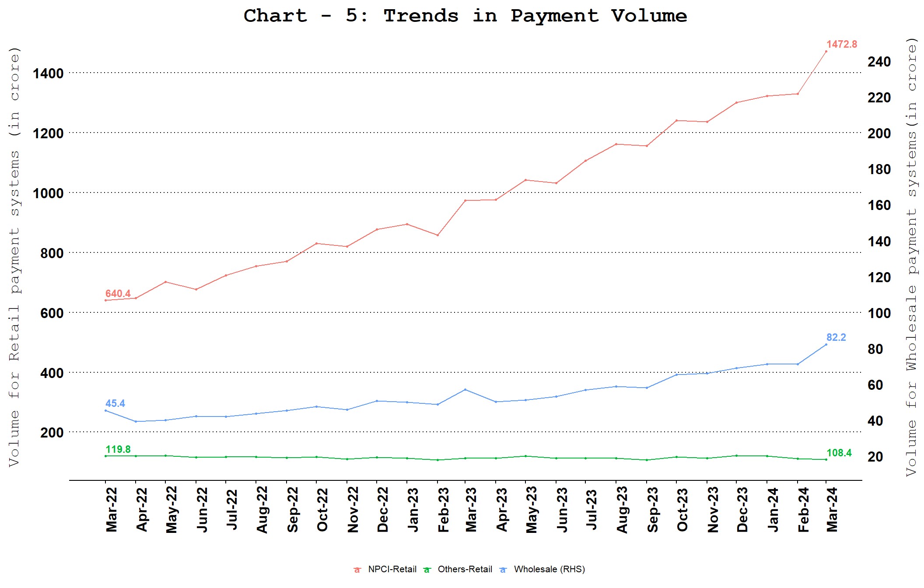The width and height of the screenshot is (924, 588).
Task: Click the 160 right axis value
Action: (879, 205)
